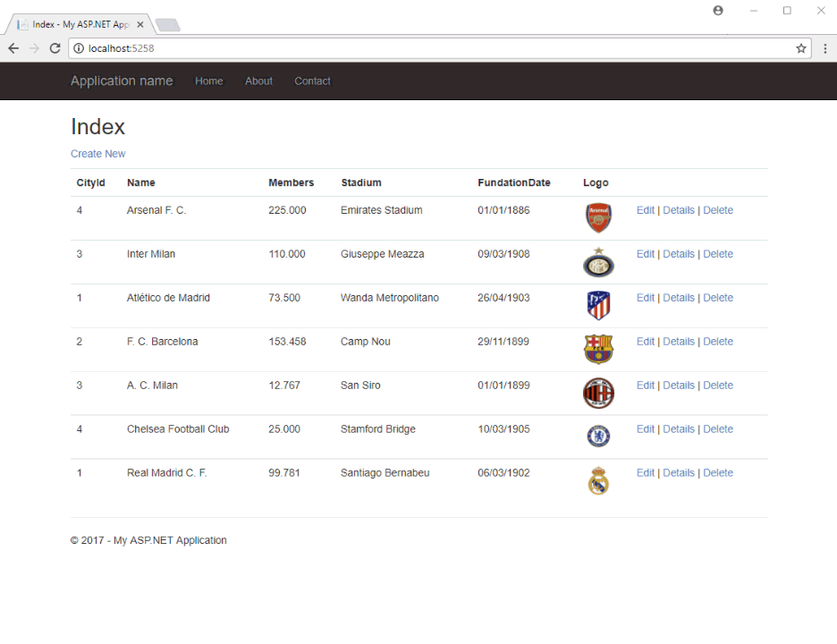Viewport: 837px width, 644px height.
Task: Delete the Chelsea Football Club row
Action: pos(718,429)
